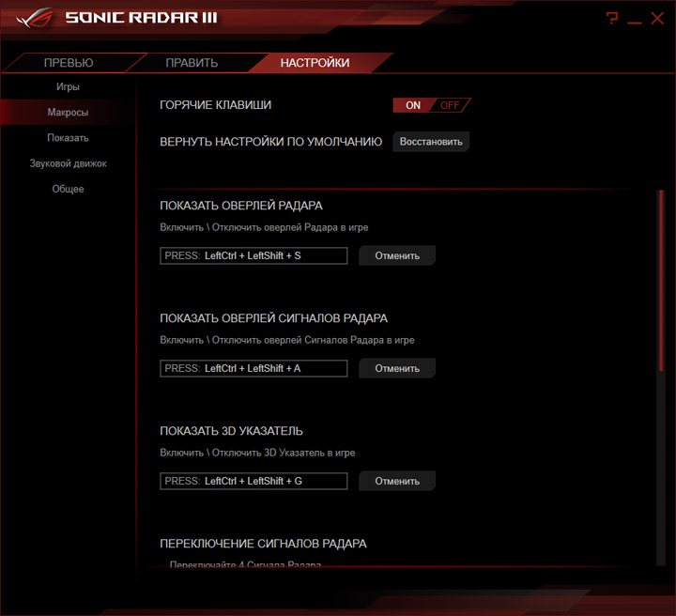Switch to the ПРАВИТЬ tab
The width and height of the screenshot is (676, 616).
pyautogui.click(x=192, y=63)
